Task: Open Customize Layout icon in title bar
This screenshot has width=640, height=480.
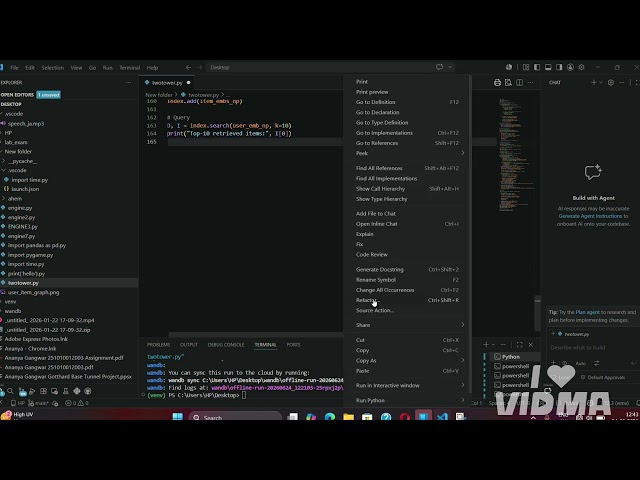Action: pos(526,67)
